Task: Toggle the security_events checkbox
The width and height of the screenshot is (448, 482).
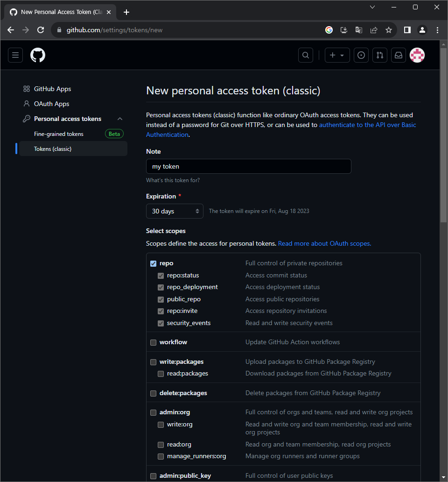Action: (x=161, y=323)
